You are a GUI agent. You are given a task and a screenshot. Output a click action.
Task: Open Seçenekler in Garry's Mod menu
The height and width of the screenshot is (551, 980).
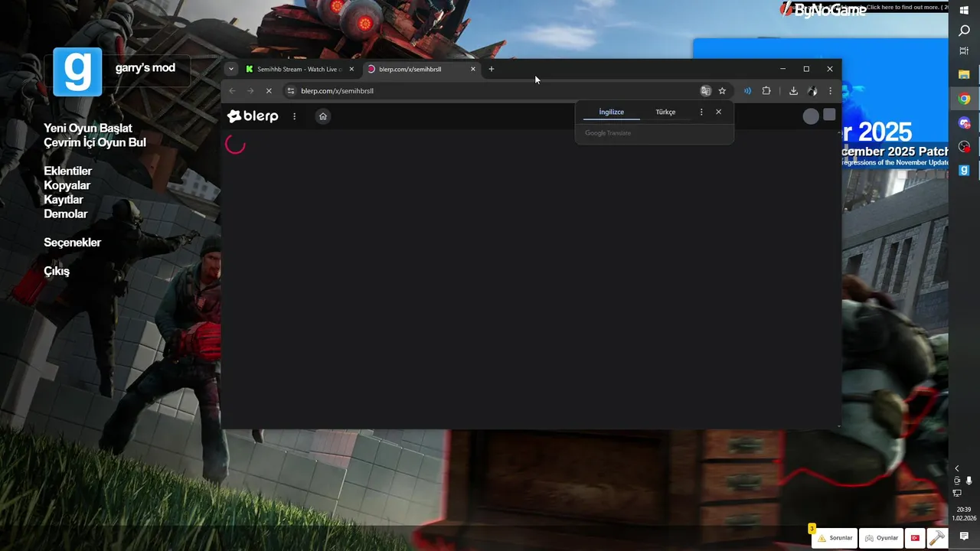[x=73, y=243]
